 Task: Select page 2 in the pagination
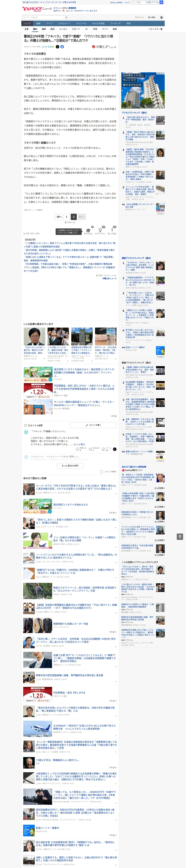(73, 217)
